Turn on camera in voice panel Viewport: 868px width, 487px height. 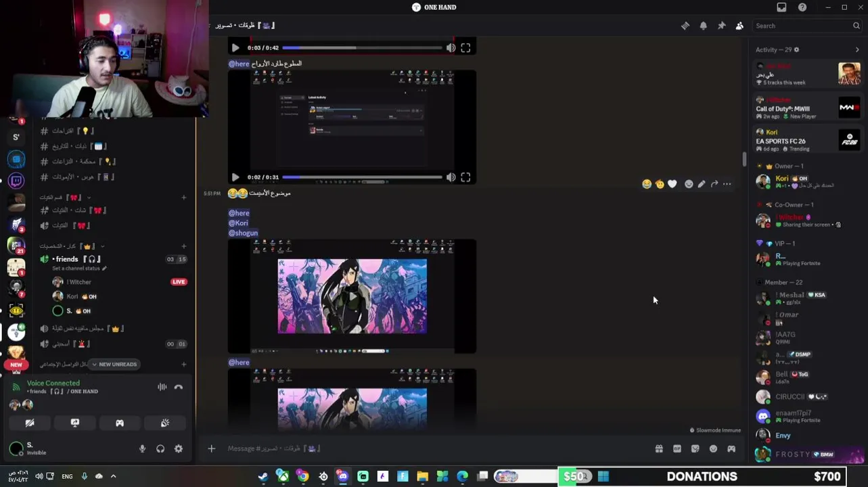pos(30,423)
